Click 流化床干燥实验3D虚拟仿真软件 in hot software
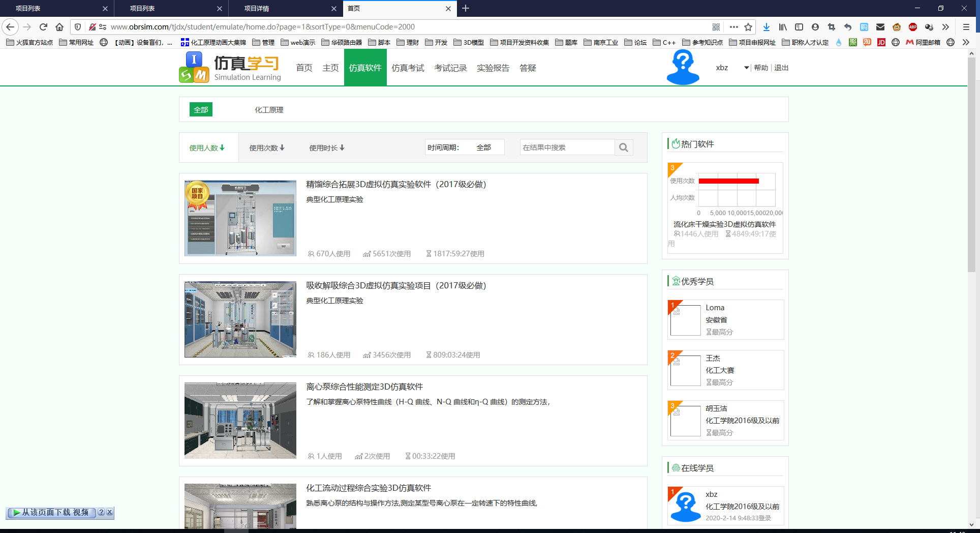 point(725,224)
